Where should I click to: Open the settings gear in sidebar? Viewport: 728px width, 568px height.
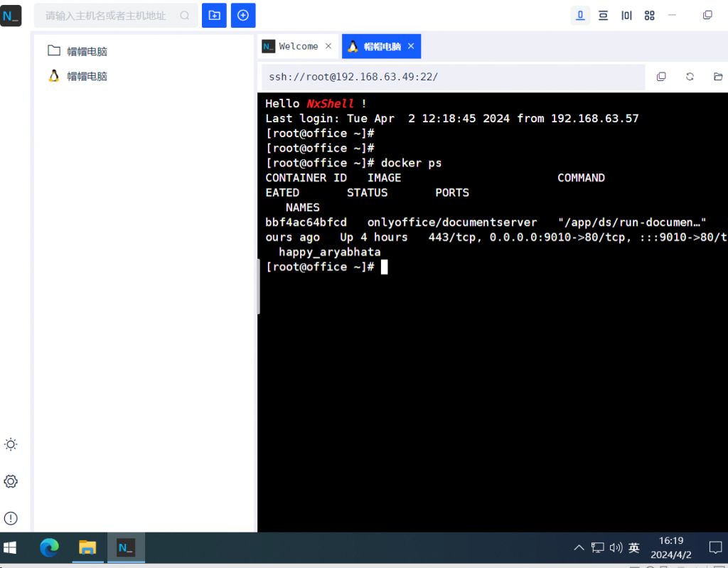click(11, 481)
